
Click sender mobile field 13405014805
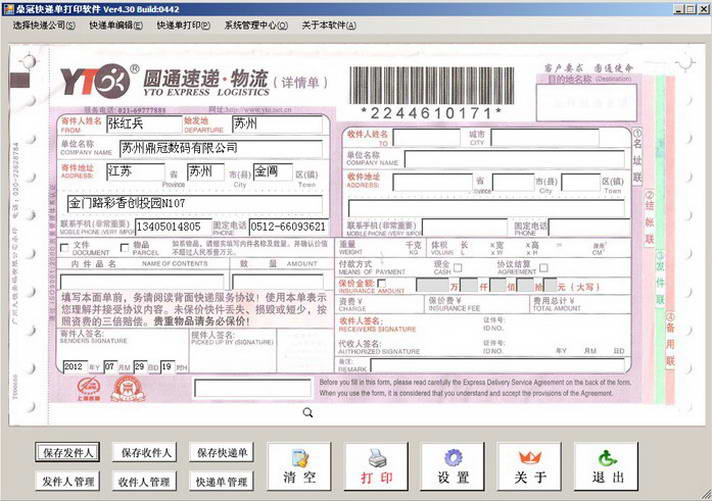point(173,227)
